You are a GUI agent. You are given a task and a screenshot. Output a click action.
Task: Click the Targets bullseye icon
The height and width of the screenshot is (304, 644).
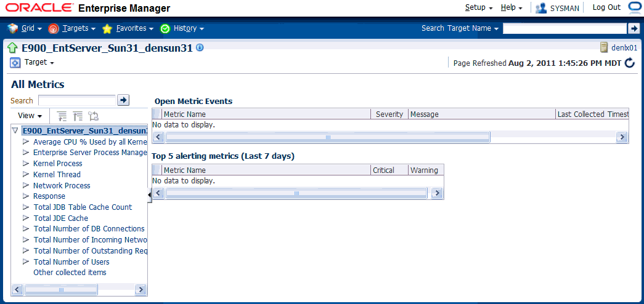54,29
